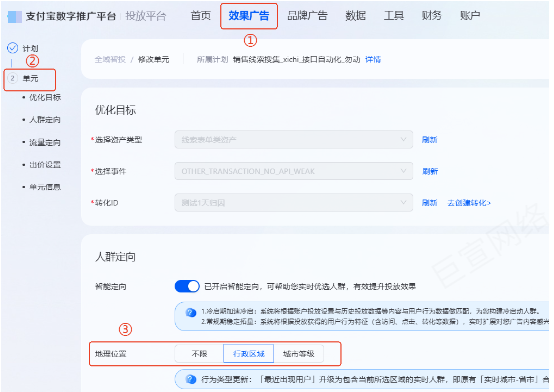Expand the 转化ID dropdown

click(x=293, y=203)
